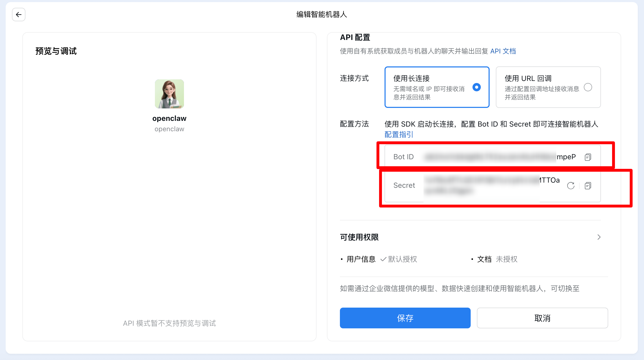This screenshot has height=360, width=644.
Task: Open the API 文档 link
Action: [x=503, y=51]
